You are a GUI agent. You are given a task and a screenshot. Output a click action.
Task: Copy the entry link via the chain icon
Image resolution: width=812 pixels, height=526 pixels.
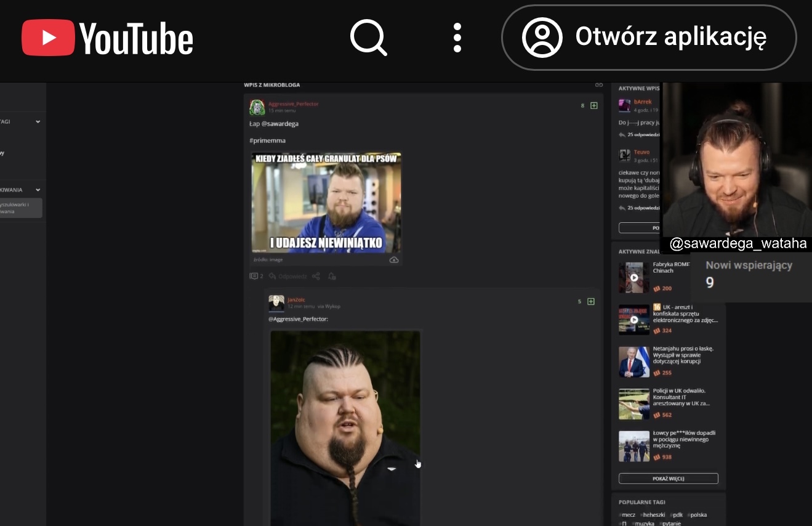coord(598,85)
